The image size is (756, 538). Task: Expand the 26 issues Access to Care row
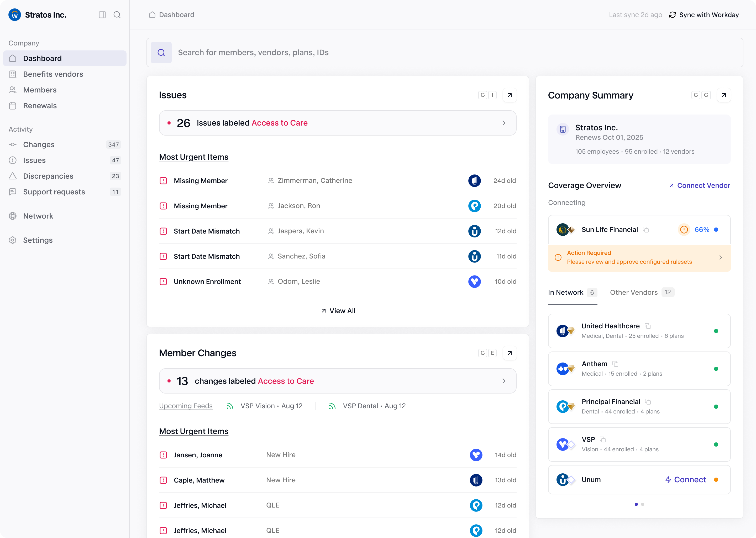point(504,123)
